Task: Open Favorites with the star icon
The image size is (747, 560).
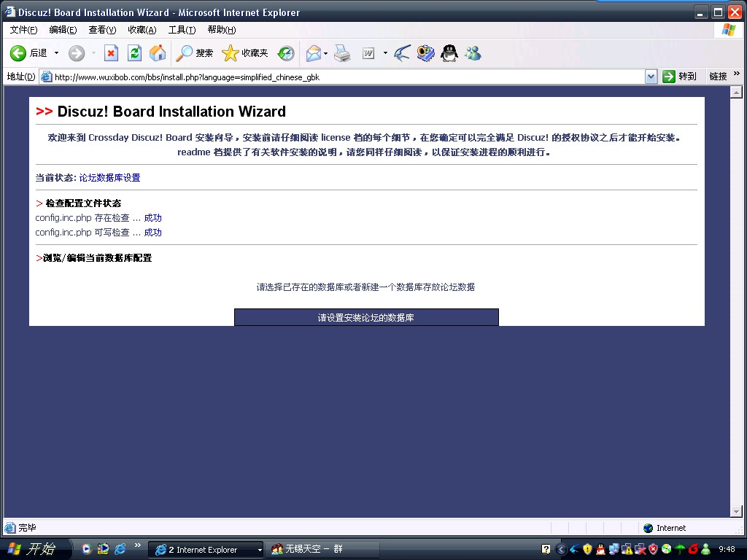Action: (x=230, y=53)
